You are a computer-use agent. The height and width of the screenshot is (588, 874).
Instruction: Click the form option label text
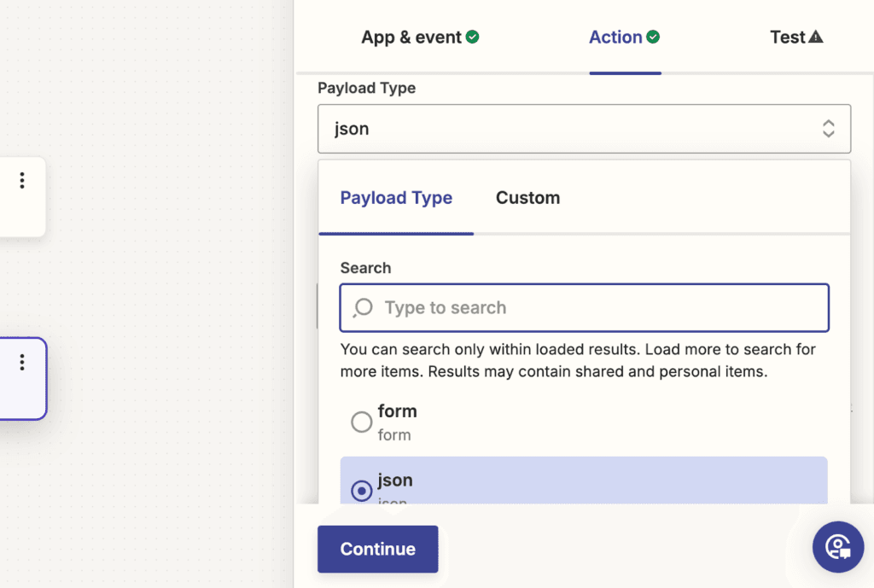pyautogui.click(x=397, y=411)
